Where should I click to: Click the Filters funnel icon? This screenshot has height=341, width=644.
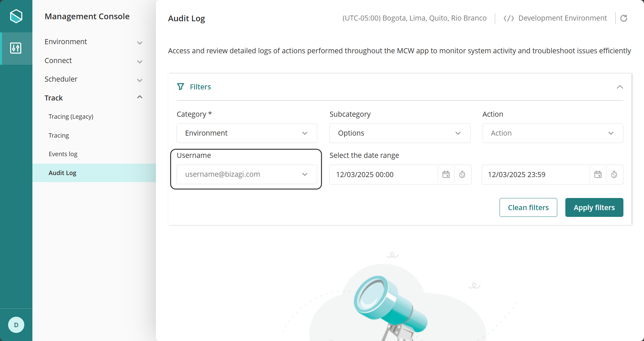181,87
